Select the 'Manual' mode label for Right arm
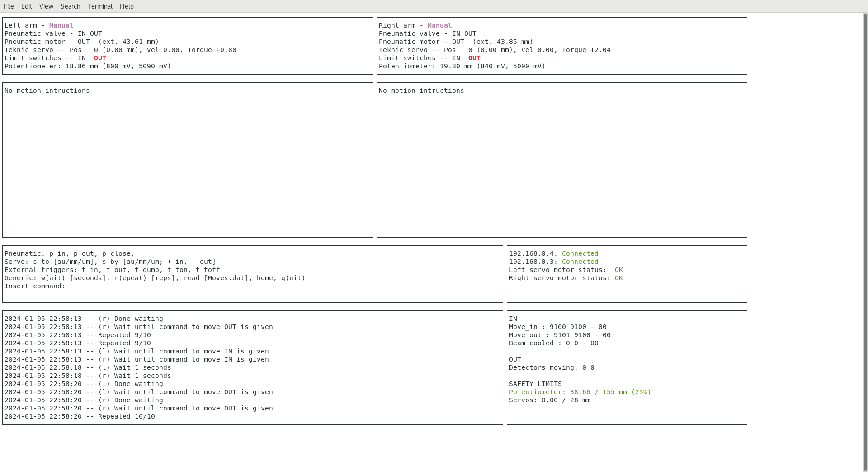The width and height of the screenshot is (868, 472). click(440, 25)
